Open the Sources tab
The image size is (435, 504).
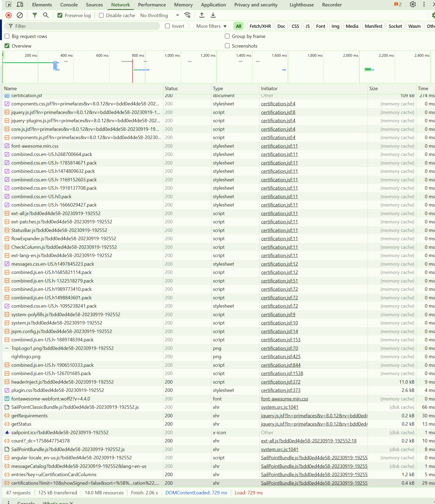[x=94, y=5]
